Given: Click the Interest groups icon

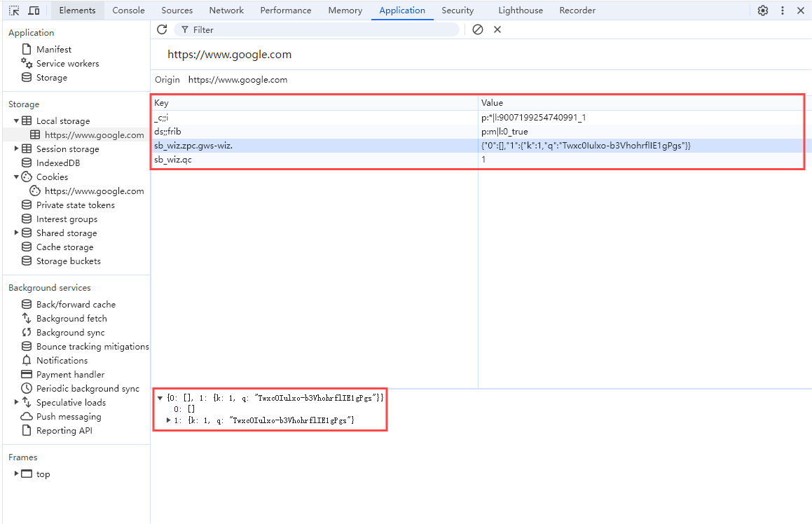Looking at the screenshot, I should [27, 219].
